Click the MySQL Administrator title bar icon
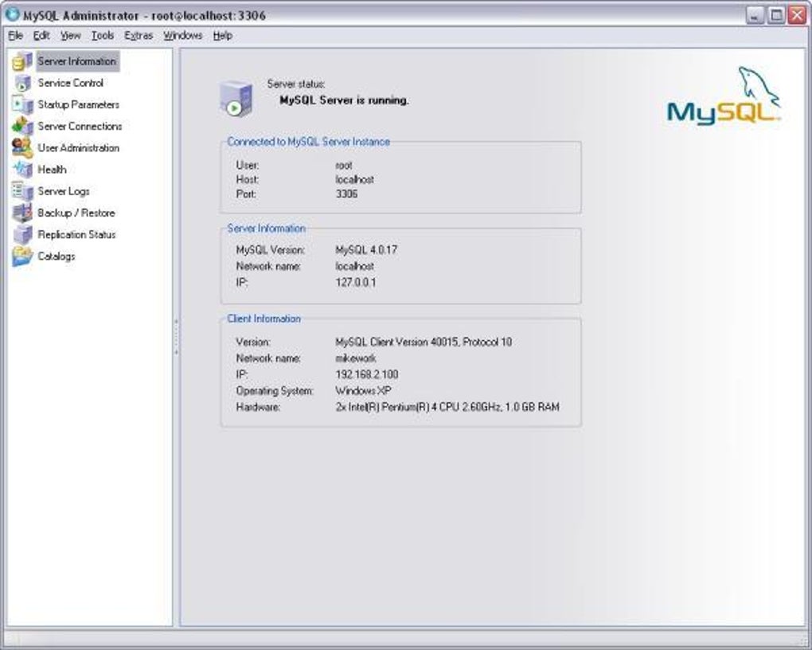This screenshot has height=650, width=812. click(x=13, y=14)
